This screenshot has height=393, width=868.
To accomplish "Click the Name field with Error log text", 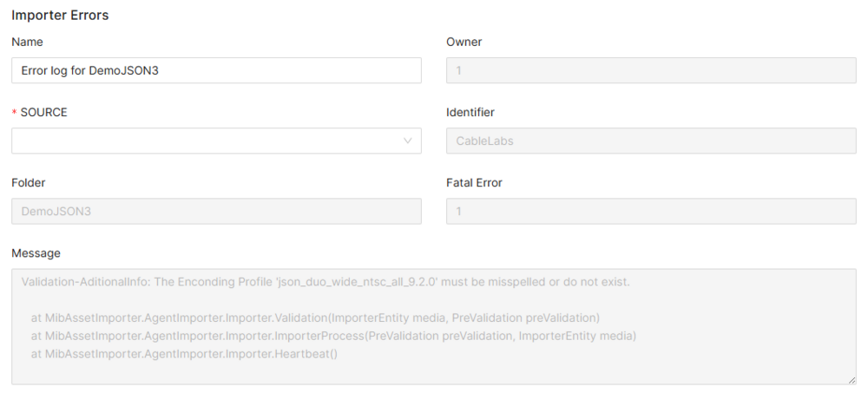I will point(216,70).
